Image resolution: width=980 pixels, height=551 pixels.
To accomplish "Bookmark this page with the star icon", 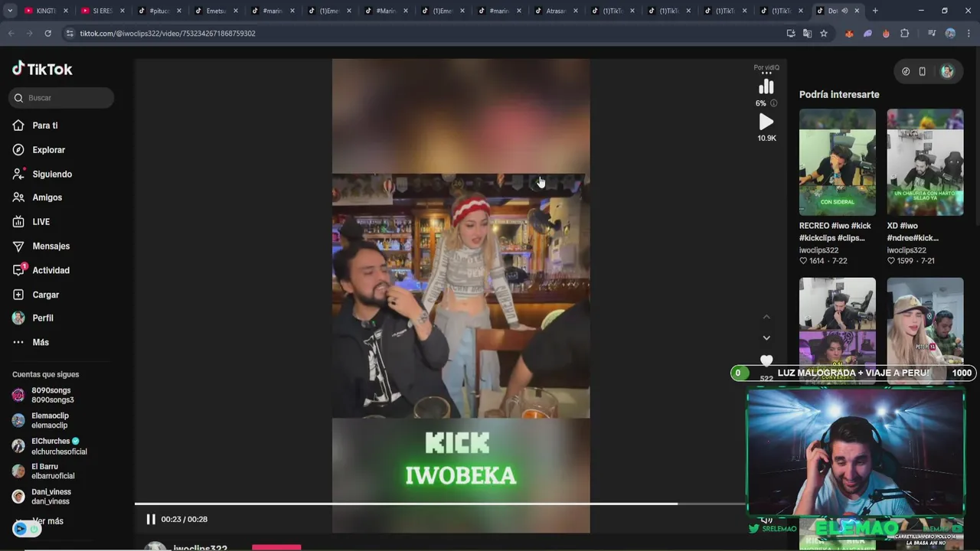I will coord(824,34).
